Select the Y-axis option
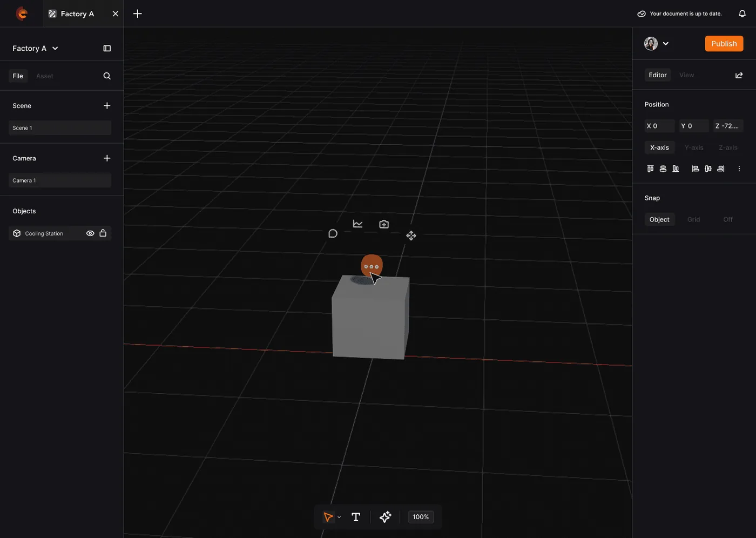Image resolution: width=756 pixels, height=538 pixels. 694,147
